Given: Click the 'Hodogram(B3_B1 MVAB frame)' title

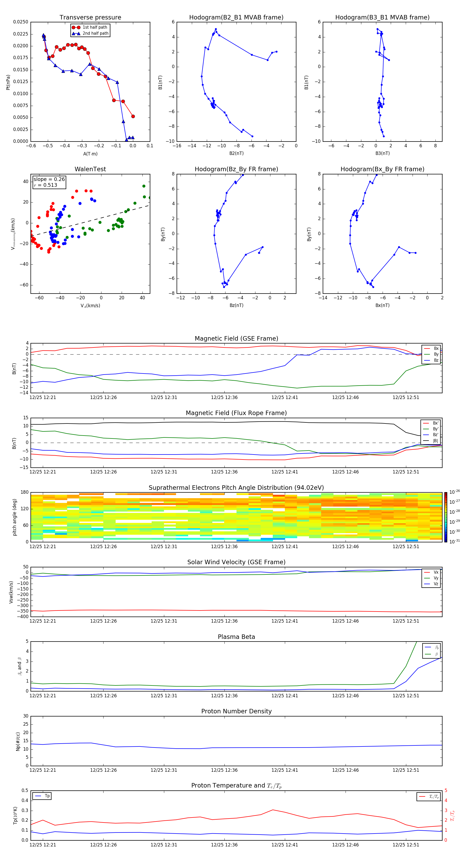Looking at the screenshot, I should tap(382, 17).
